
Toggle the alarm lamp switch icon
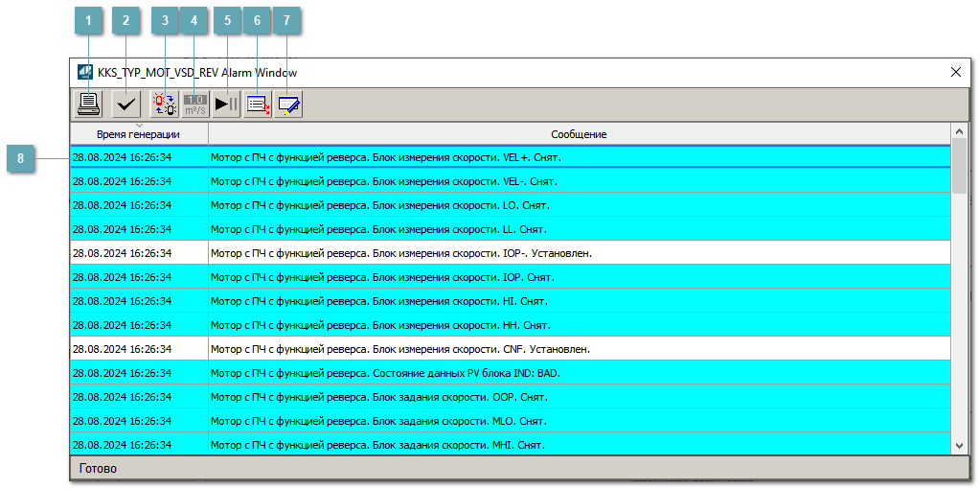(x=165, y=104)
